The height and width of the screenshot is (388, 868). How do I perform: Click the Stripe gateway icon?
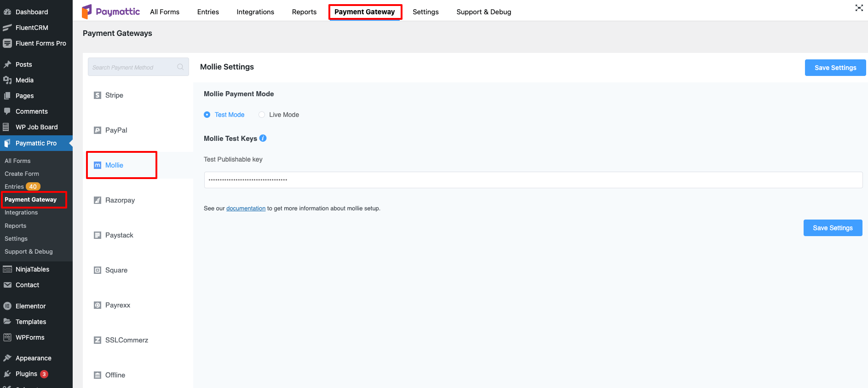(x=98, y=95)
